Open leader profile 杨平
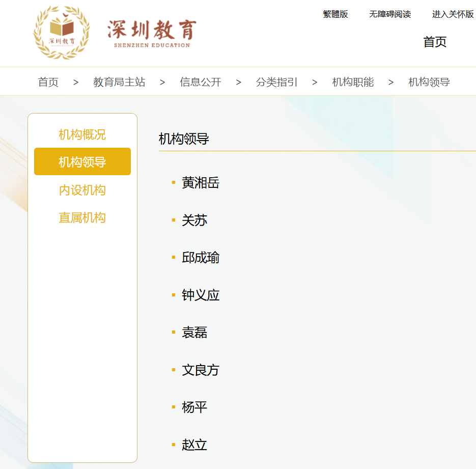The image size is (476, 469). click(x=194, y=407)
